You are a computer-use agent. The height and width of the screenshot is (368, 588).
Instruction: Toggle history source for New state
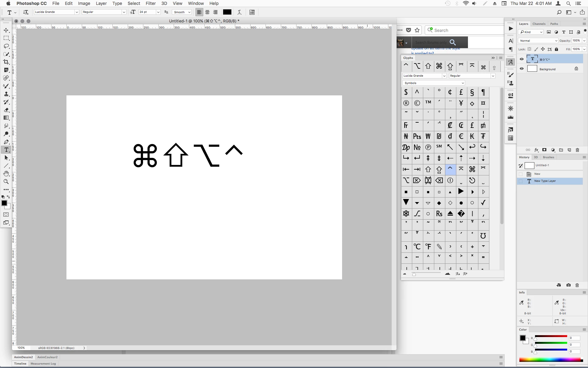pyautogui.click(x=521, y=174)
